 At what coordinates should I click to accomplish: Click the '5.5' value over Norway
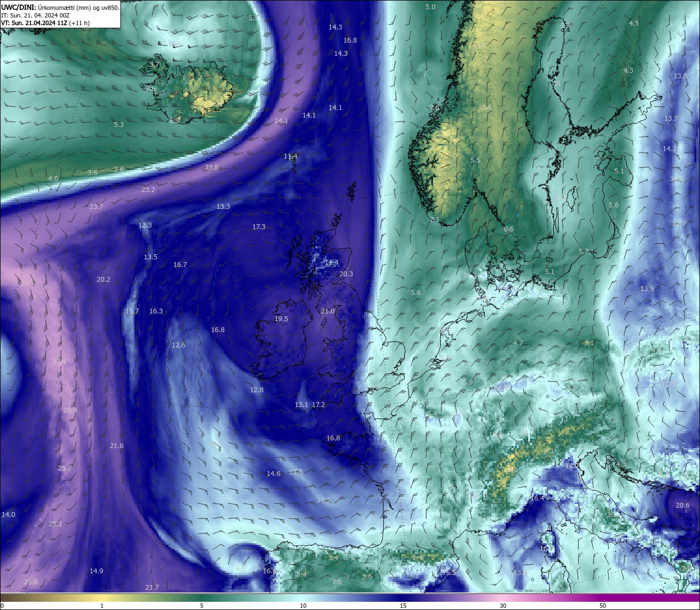pyautogui.click(x=475, y=160)
